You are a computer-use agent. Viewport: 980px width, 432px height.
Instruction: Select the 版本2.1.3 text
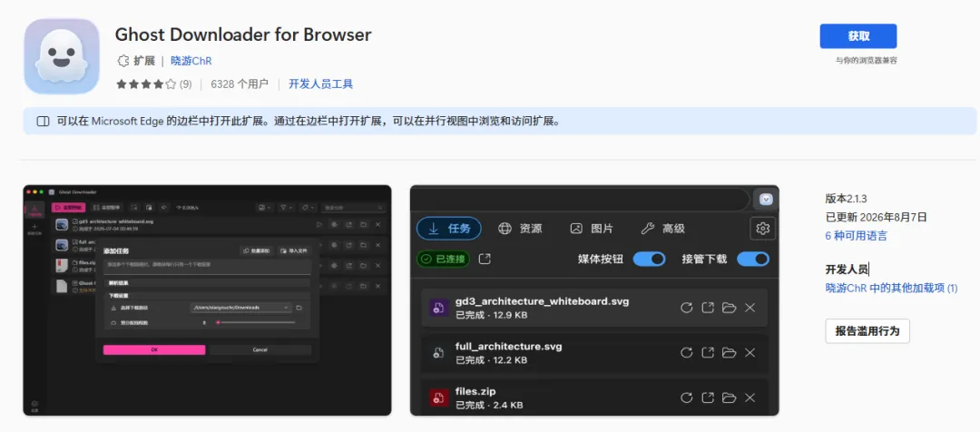(x=848, y=198)
